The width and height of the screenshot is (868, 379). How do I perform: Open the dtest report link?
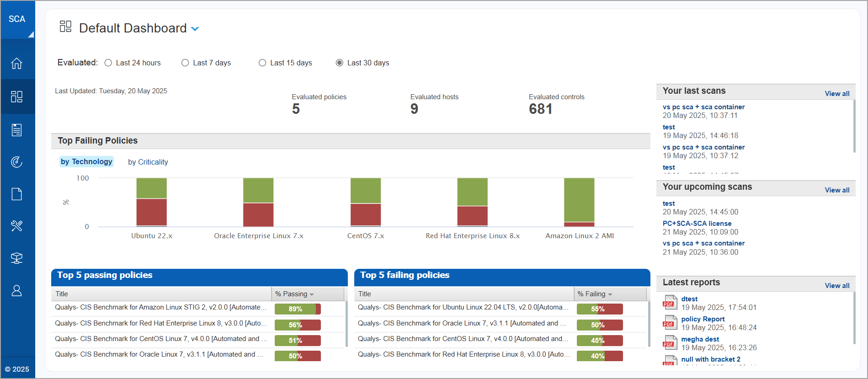click(x=689, y=299)
